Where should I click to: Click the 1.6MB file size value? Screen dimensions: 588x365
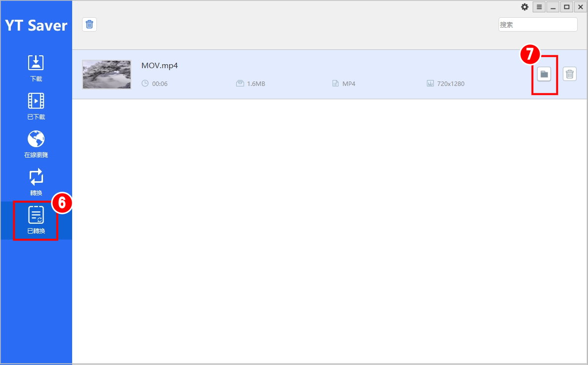pos(256,83)
